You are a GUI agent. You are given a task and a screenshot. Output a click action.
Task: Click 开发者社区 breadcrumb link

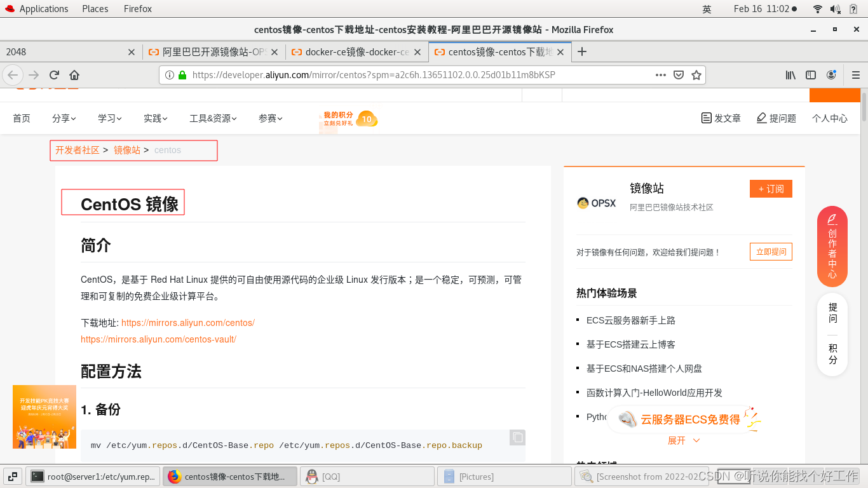pos(78,150)
